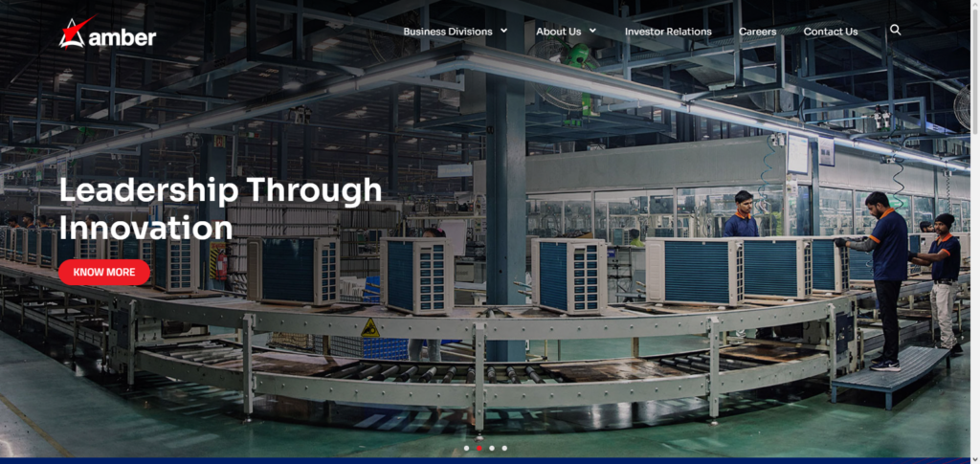Click the yellow warning sign on conveyor
980x464 pixels.
tap(370, 328)
